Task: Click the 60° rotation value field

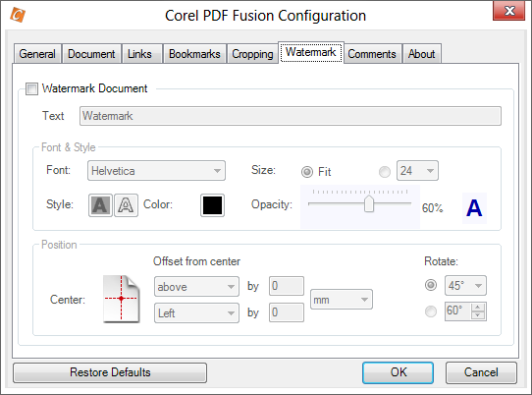Action: (x=458, y=311)
